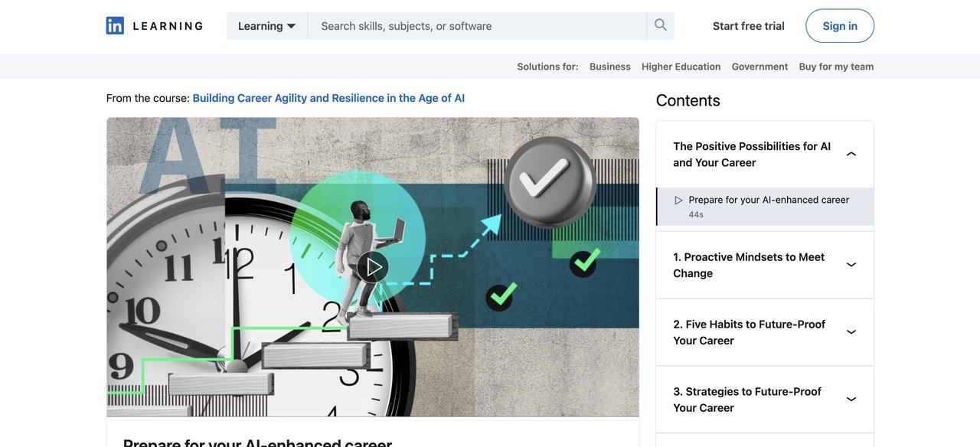Click Start free trial
980x447 pixels.
(x=749, y=26)
